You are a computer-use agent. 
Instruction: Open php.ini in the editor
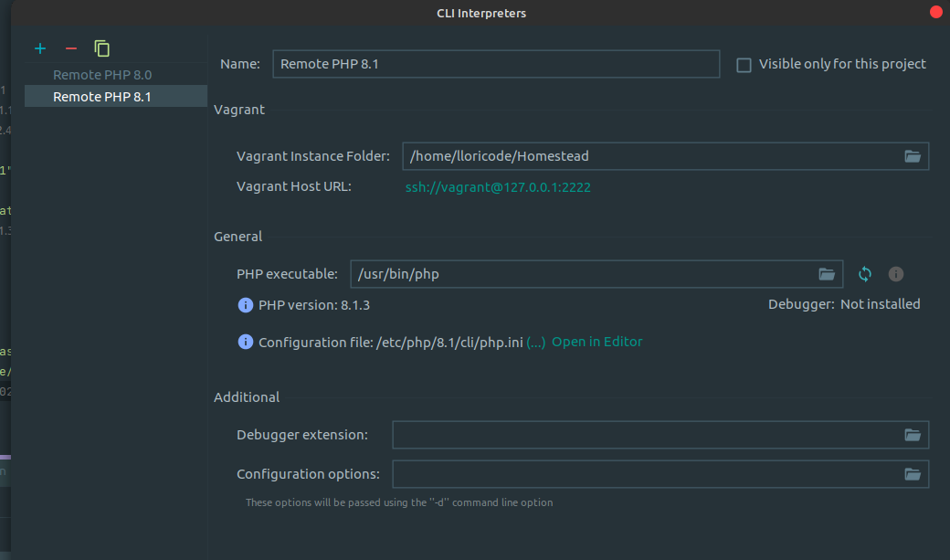pos(598,342)
